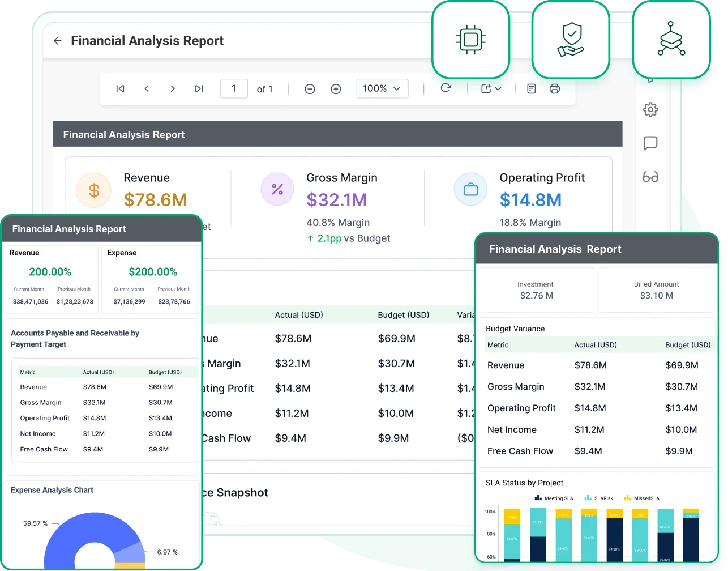Click the back arrow beside Financial Analysis Report

pyautogui.click(x=57, y=41)
